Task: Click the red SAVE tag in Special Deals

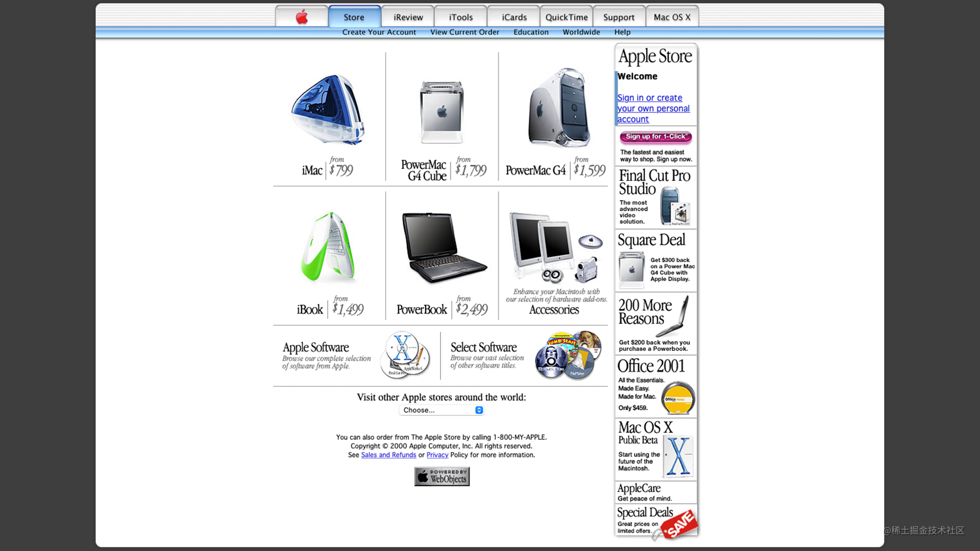Action: tap(680, 524)
